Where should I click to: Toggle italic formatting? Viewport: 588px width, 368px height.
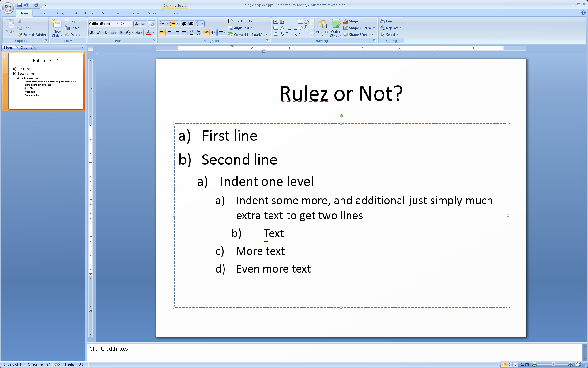click(x=99, y=33)
